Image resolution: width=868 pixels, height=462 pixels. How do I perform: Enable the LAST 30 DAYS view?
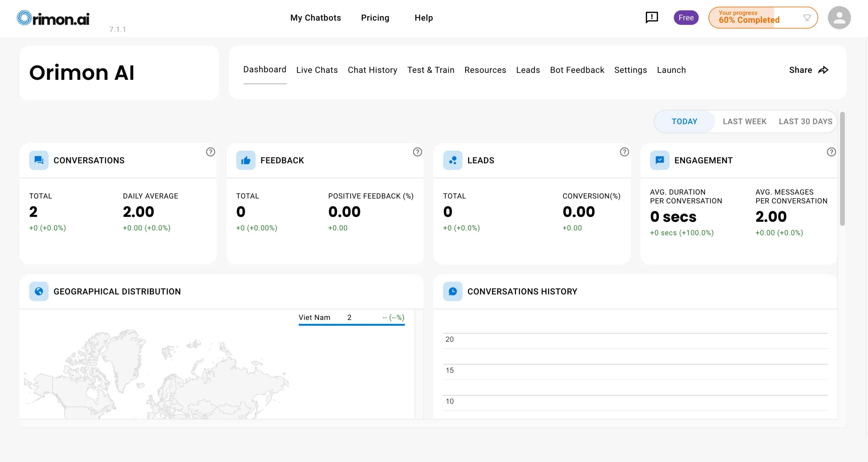(x=805, y=121)
